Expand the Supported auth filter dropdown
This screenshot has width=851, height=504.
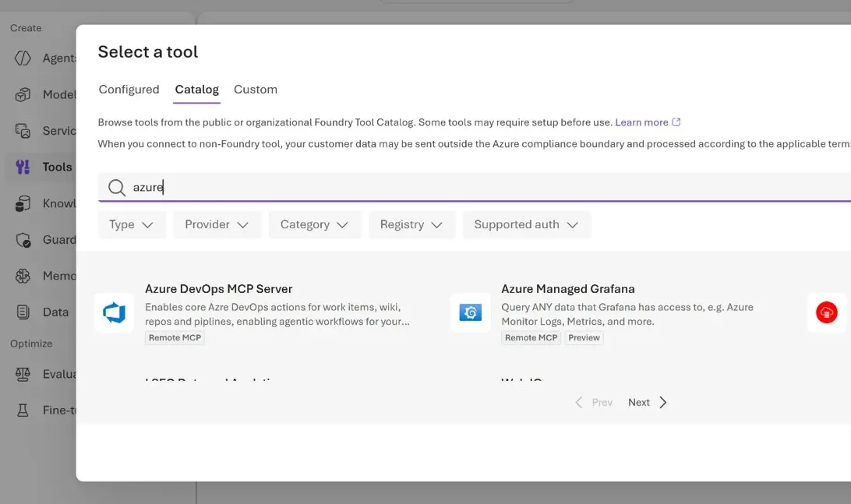(527, 224)
